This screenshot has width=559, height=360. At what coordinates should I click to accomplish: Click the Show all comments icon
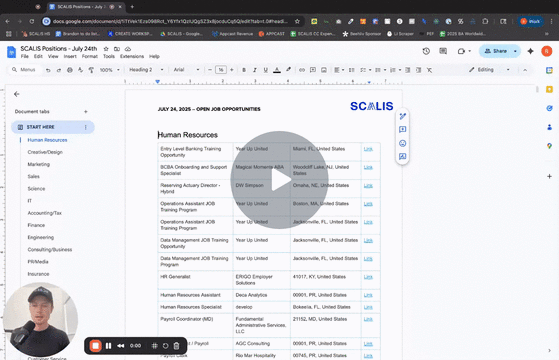pos(443,51)
